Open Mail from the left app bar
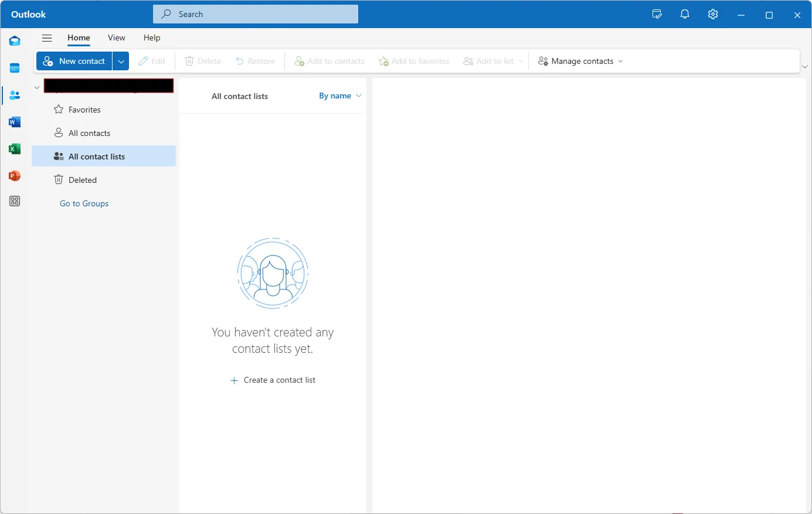The height and width of the screenshot is (514, 812). pos(15,41)
